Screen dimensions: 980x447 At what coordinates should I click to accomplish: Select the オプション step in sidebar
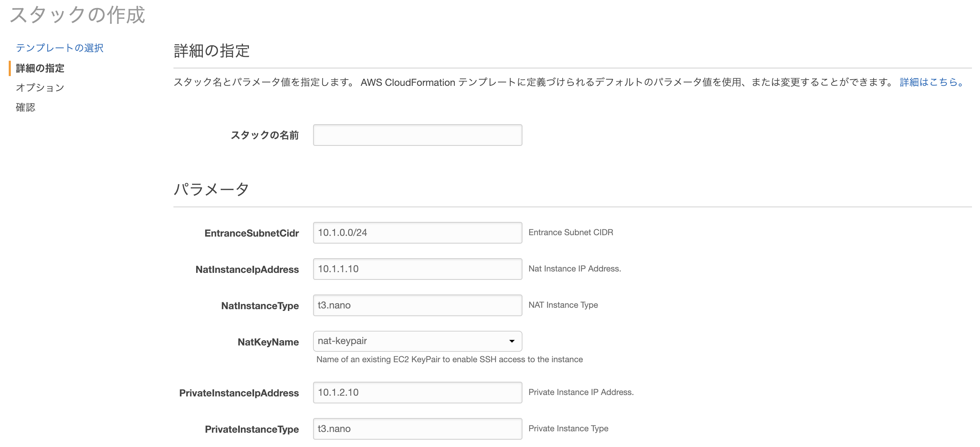click(x=40, y=88)
